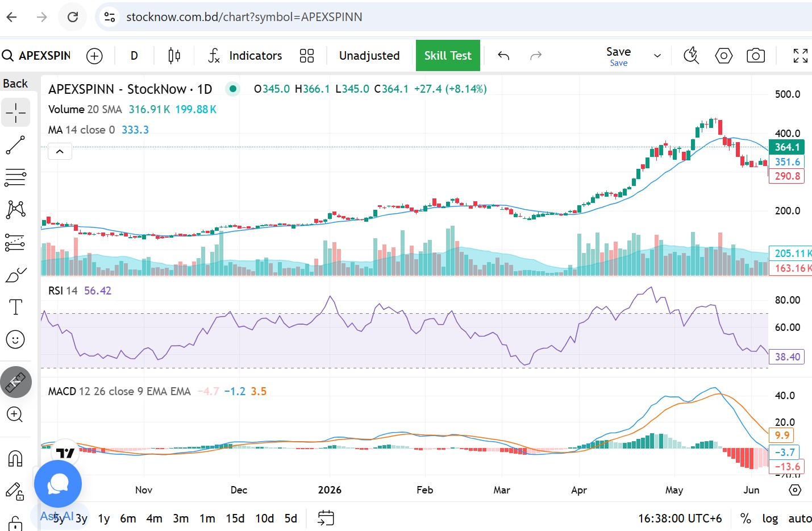This screenshot has height=531, width=812.
Task: Toggle magnet mode snapping
Action: pyautogui.click(x=15, y=458)
